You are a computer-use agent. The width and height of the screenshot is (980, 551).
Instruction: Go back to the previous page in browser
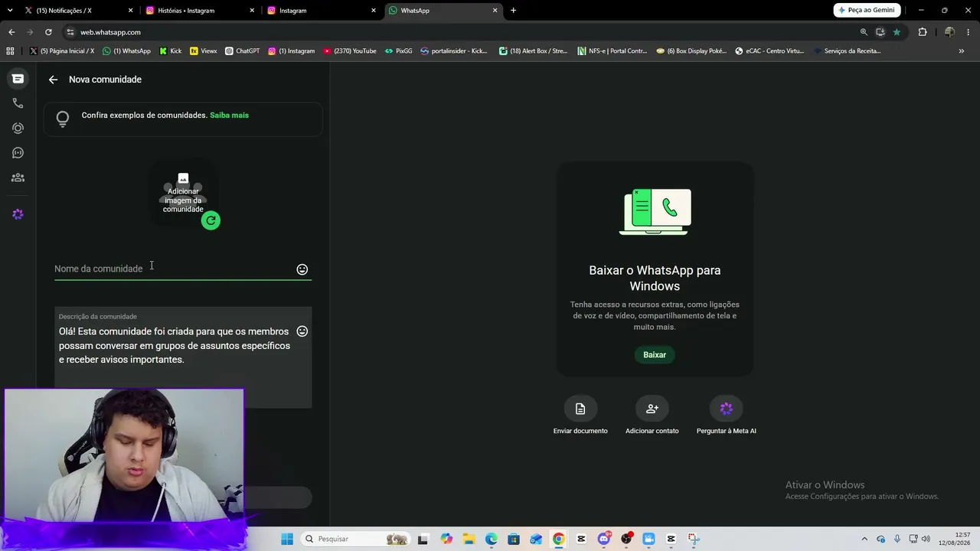(11, 32)
